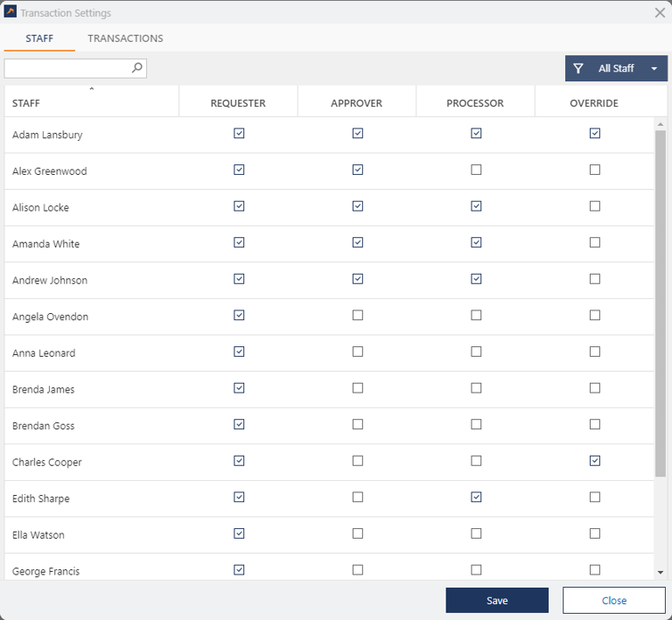
Task: Click scrollbar down arrow
Action: point(661,572)
